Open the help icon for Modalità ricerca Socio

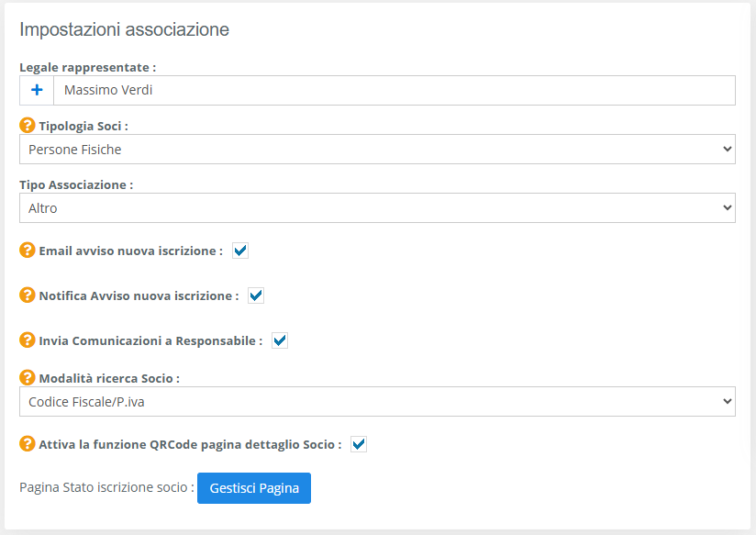click(x=27, y=376)
